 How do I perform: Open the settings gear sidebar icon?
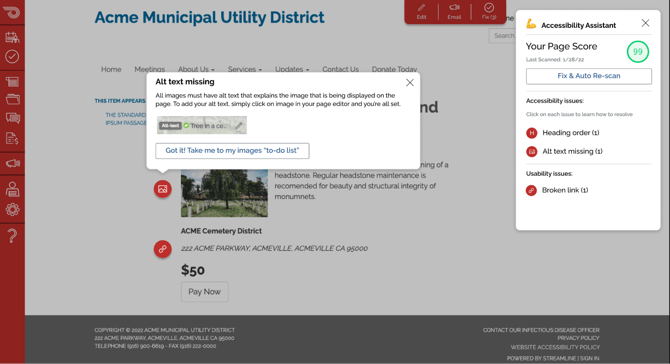12,209
